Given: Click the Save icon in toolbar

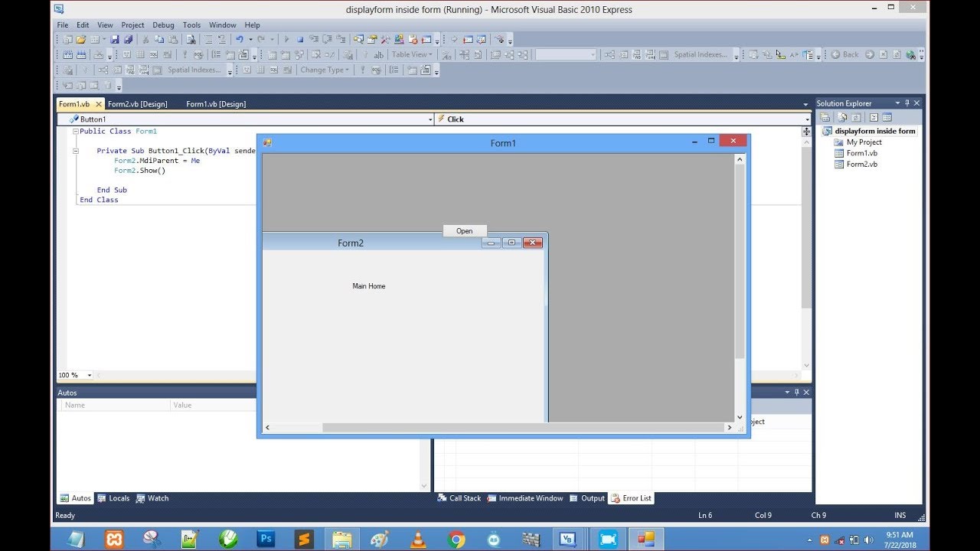Looking at the screenshot, I should coord(115,39).
